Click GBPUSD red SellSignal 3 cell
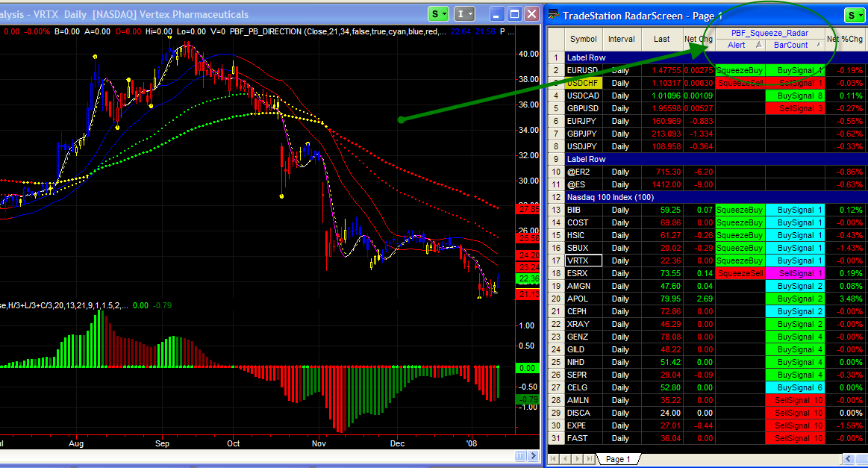 coord(795,108)
